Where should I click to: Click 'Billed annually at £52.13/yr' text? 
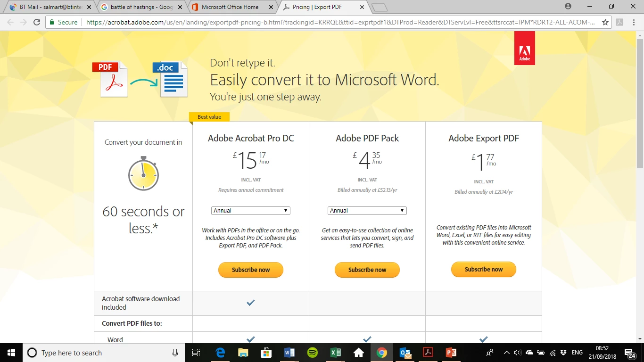click(367, 190)
